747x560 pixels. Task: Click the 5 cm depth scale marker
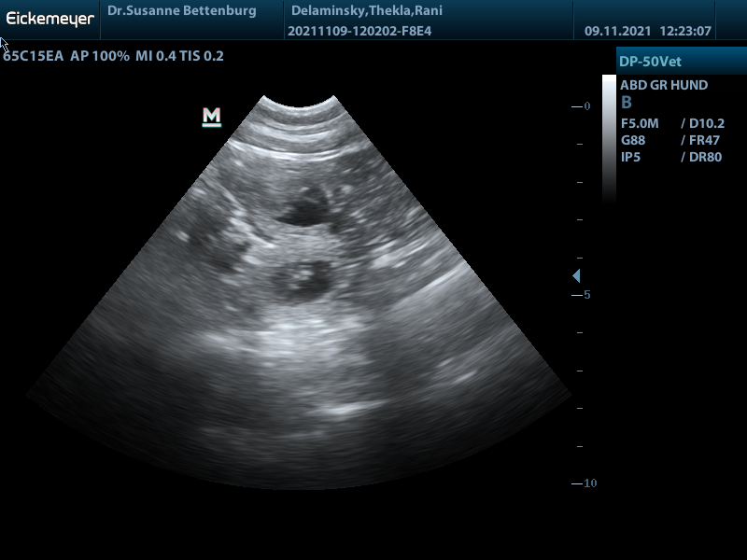click(x=586, y=295)
